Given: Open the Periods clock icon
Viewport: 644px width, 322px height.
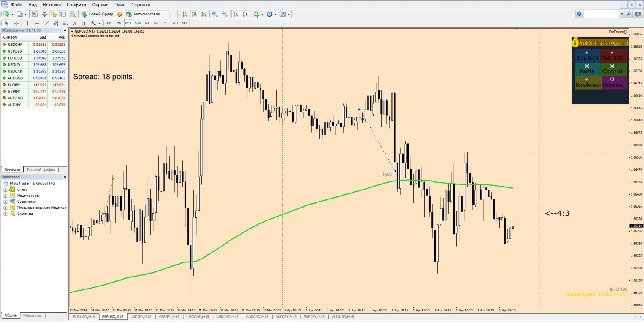Looking at the screenshot, I should (269, 14).
